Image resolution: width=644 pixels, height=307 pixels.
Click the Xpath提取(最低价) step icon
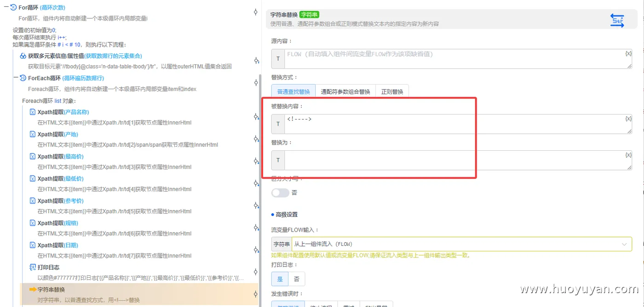pos(33,178)
